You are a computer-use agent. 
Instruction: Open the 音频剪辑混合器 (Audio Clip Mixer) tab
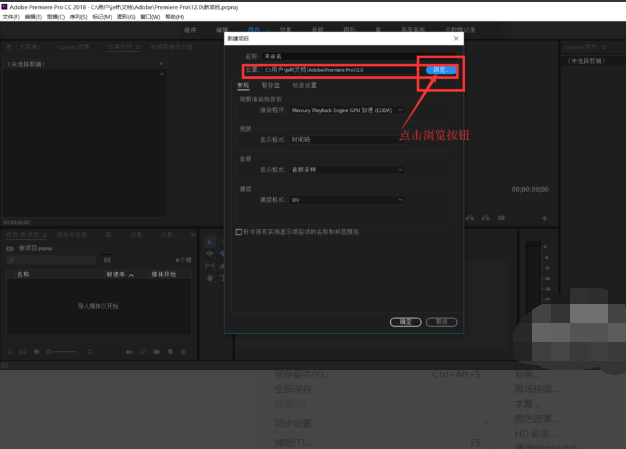click(171, 47)
